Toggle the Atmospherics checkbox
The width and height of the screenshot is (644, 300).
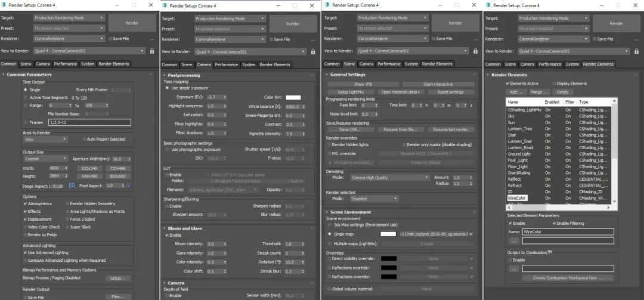point(26,203)
